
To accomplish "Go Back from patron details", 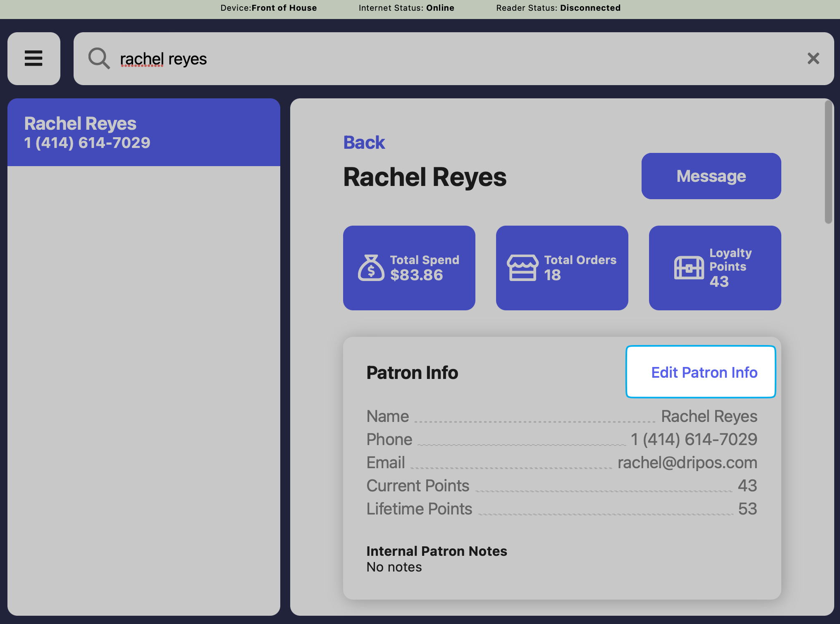I will coord(364,143).
